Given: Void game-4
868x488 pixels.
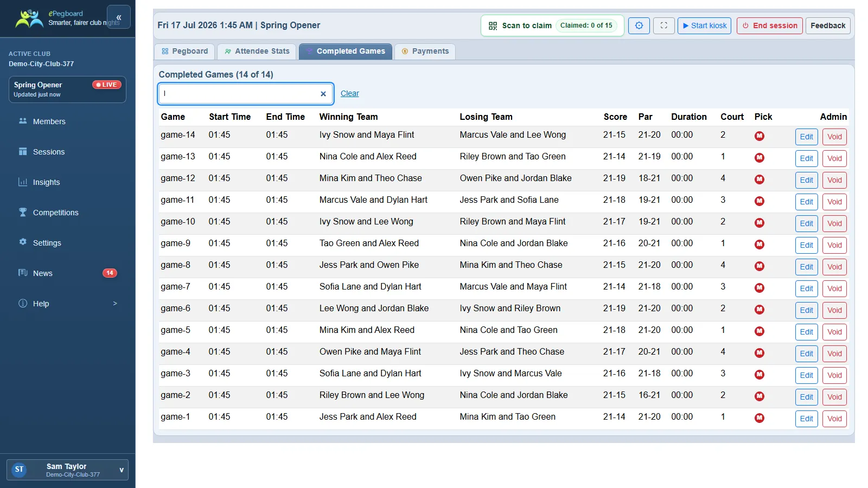Looking at the screenshot, I should tap(834, 354).
